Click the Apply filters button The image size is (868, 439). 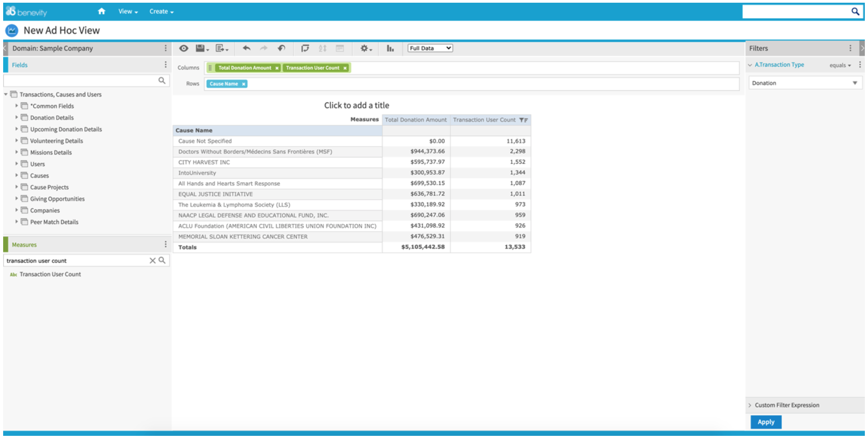pyautogui.click(x=766, y=422)
